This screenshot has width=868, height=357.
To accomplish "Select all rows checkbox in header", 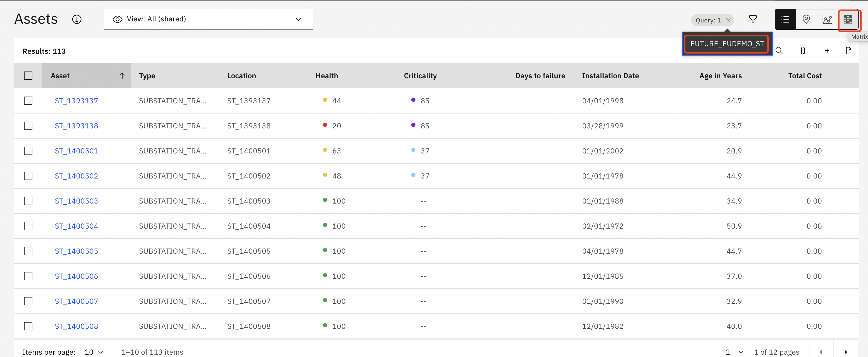I will click(x=28, y=76).
